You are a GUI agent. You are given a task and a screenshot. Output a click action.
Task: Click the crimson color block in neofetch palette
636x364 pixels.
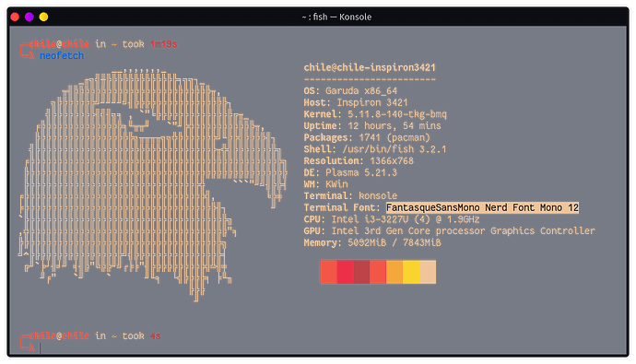pos(345,272)
